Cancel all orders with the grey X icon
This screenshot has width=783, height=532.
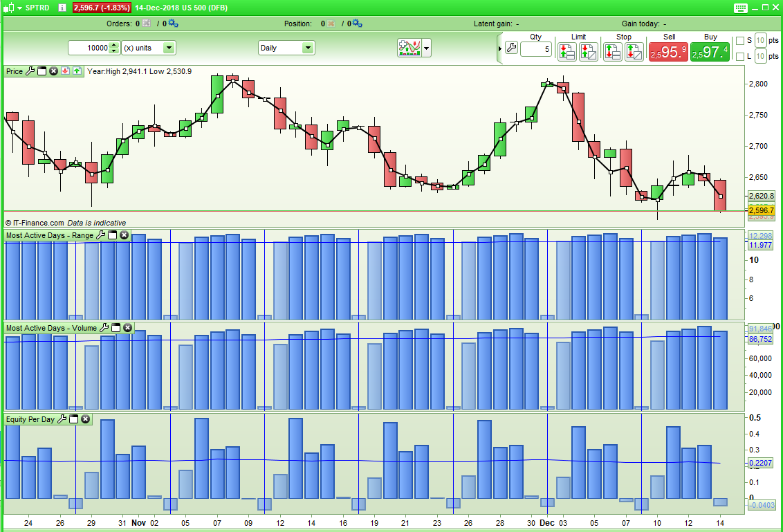click(x=147, y=24)
